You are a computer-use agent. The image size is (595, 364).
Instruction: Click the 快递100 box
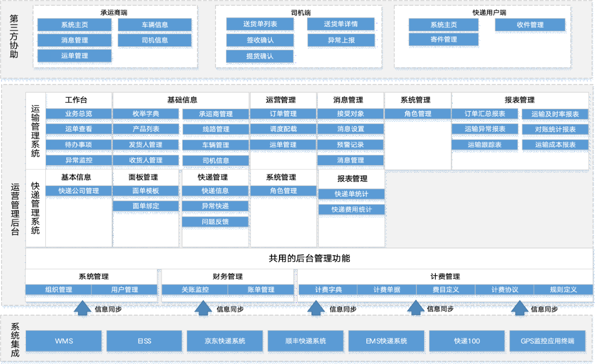tap(467, 341)
